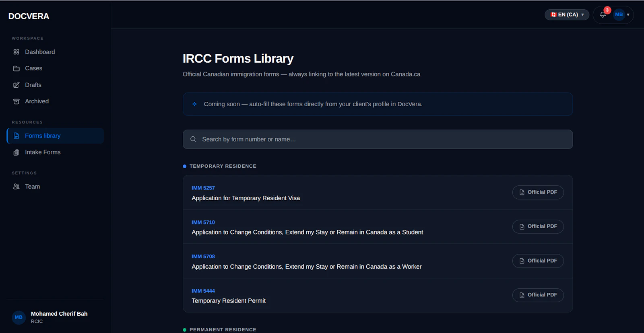
Task: Click the Cases folder icon
Action: click(x=16, y=68)
